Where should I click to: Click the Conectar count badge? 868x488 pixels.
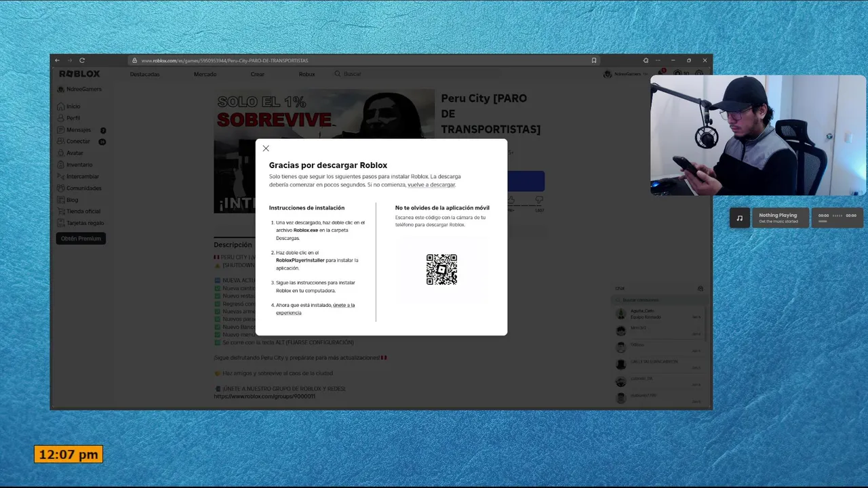point(102,142)
